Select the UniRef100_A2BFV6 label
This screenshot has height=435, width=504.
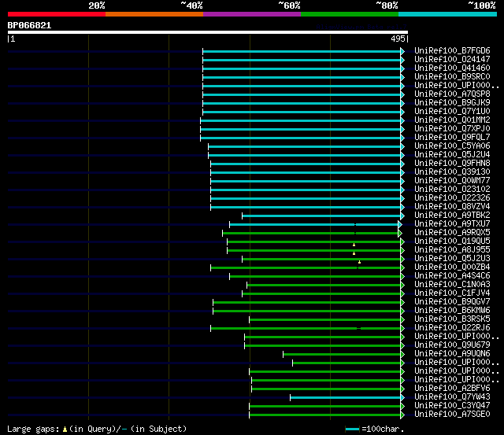click(452, 389)
